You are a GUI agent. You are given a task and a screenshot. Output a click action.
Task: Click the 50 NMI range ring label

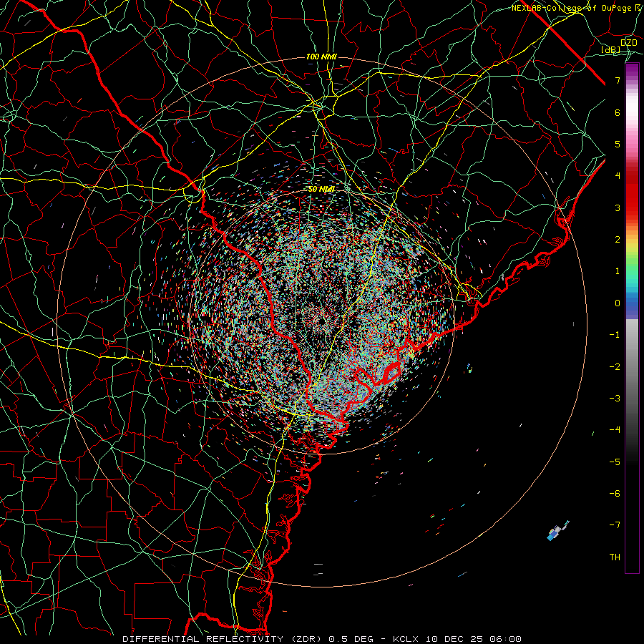pos(321,189)
